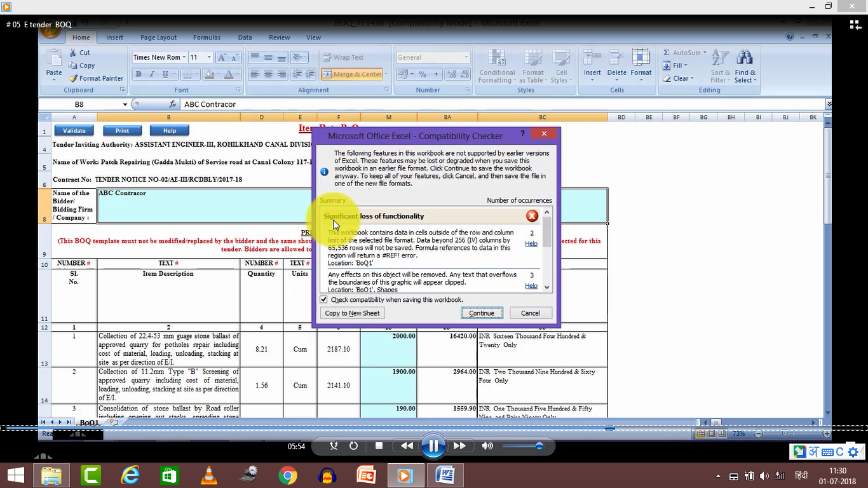The width and height of the screenshot is (868, 488).
Task: Open the font name dropdown
Action: click(x=184, y=57)
